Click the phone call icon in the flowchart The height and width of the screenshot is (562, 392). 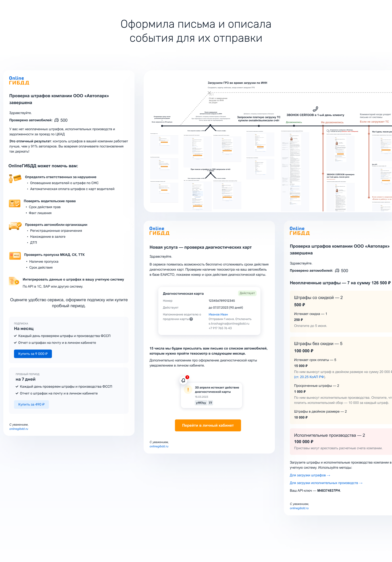tap(315, 109)
